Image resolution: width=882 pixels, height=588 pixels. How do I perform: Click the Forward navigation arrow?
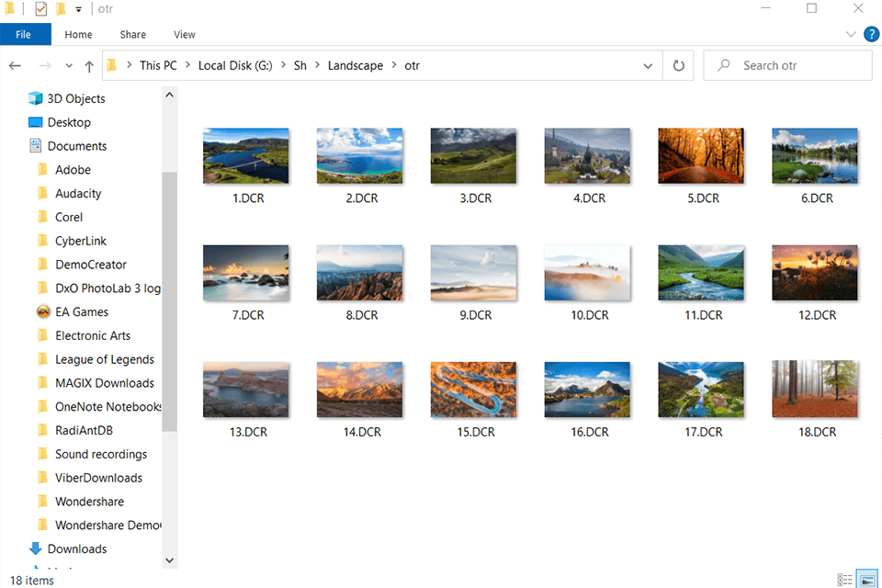click(45, 66)
